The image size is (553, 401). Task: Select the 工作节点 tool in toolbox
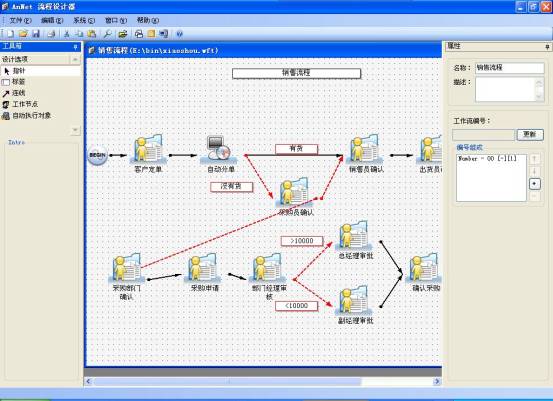20,104
